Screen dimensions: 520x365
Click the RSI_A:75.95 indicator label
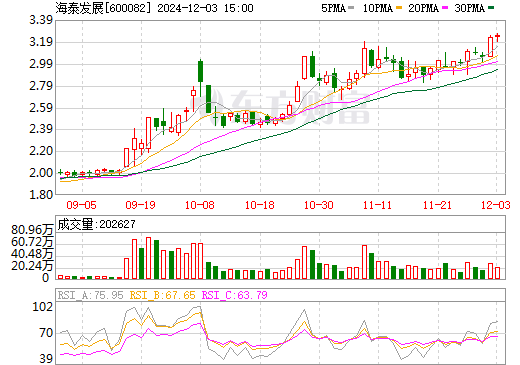pyautogui.click(x=90, y=295)
